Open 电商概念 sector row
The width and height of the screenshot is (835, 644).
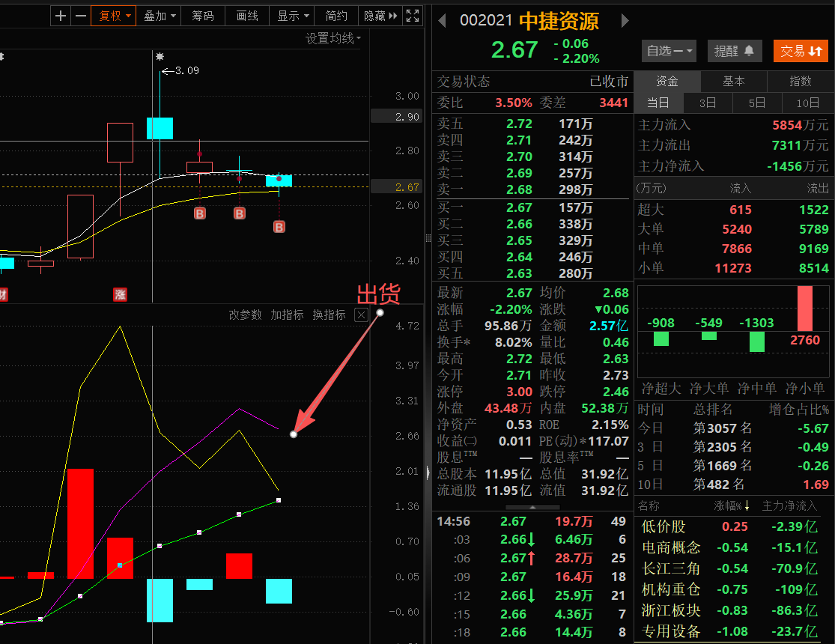click(x=729, y=547)
